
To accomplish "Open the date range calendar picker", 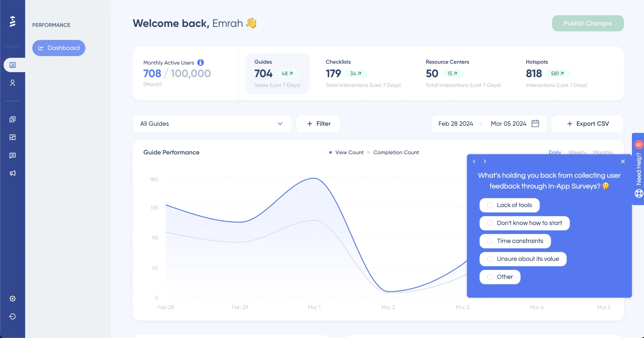I will point(535,124).
